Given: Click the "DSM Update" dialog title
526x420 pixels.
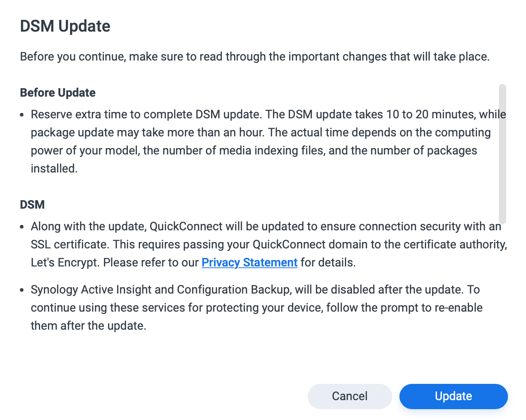Looking at the screenshot, I should 65,26.
